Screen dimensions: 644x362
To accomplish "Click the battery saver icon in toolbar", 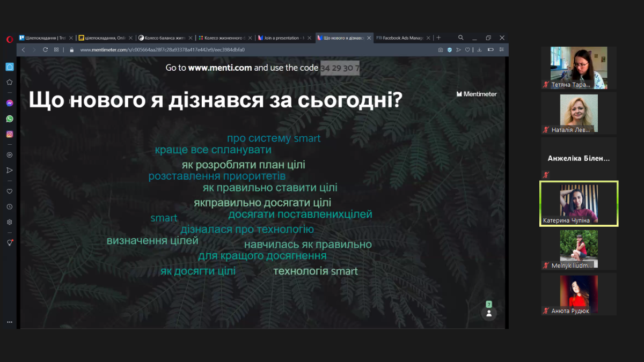I will 490,50.
